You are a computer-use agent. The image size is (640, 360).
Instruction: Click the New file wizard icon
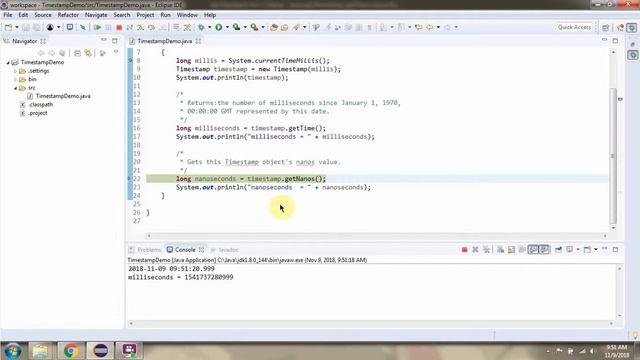[x=8, y=27]
